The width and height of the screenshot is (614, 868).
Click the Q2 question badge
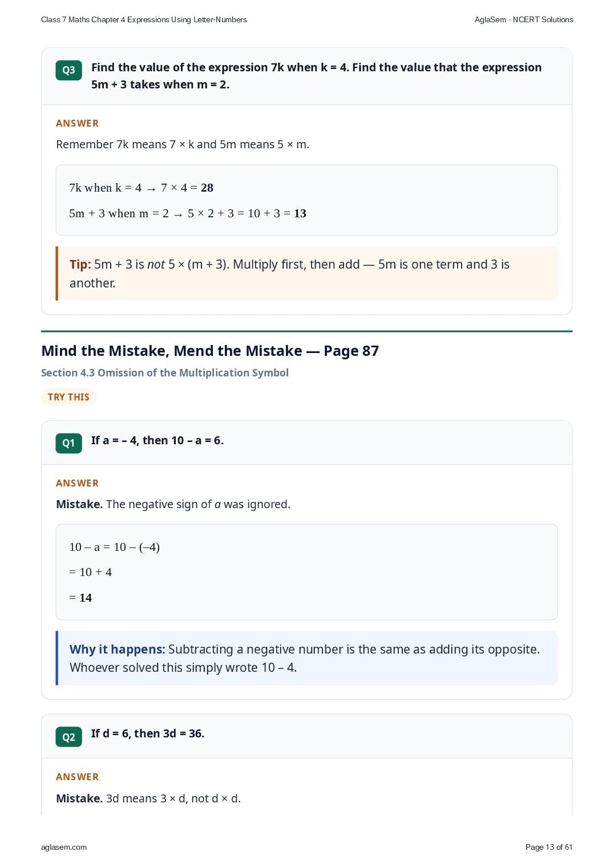[68, 737]
